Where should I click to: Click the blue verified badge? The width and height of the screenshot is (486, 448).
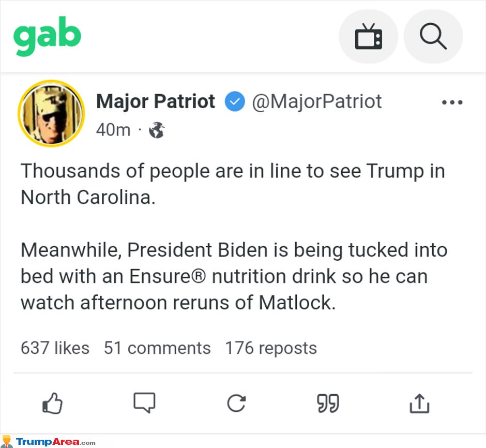tap(234, 101)
